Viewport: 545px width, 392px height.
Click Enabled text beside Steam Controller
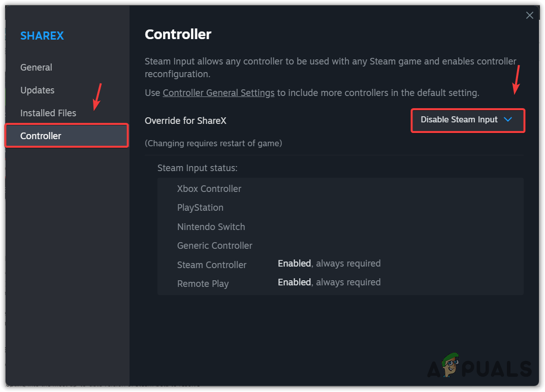click(x=294, y=264)
